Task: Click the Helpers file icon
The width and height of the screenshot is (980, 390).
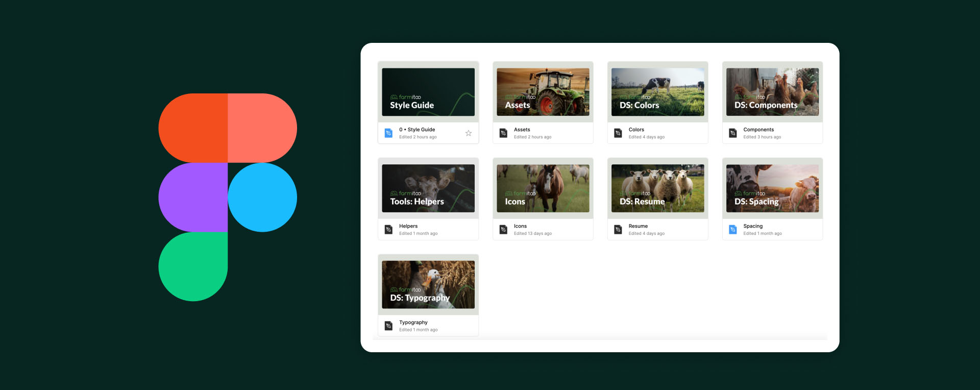Action: pyautogui.click(x=388, y=230)
